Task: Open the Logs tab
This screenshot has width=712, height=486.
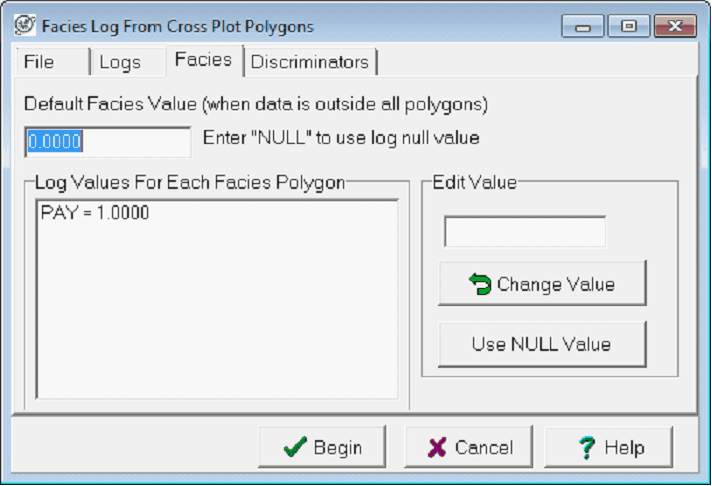Action: tap(120, 62)
